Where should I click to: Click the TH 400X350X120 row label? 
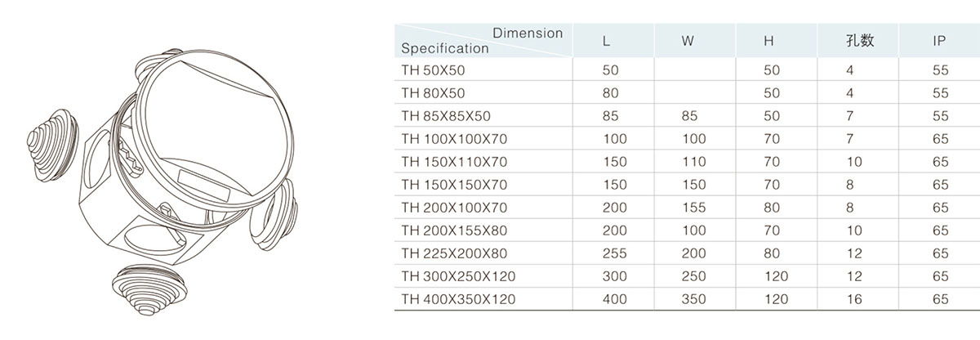pyautogui.click(x=458, y=299)
